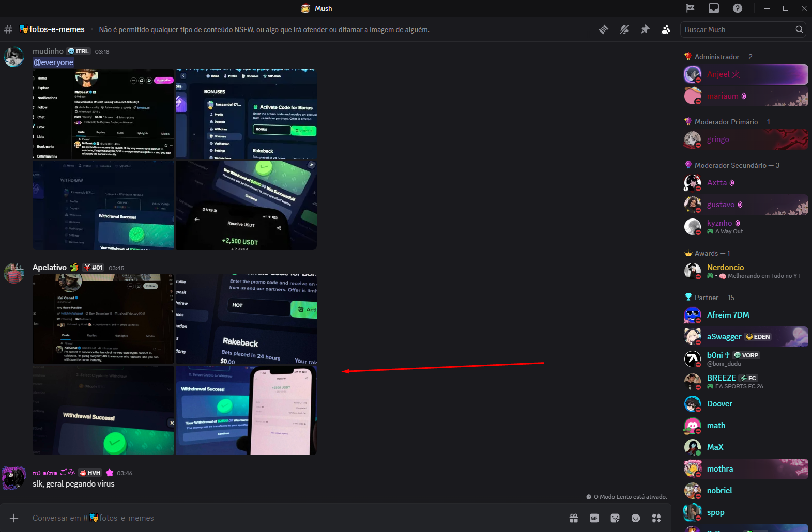Select b0ni in the member list
Viewport: 812px width, 532px height.
(x=746, y=358)
